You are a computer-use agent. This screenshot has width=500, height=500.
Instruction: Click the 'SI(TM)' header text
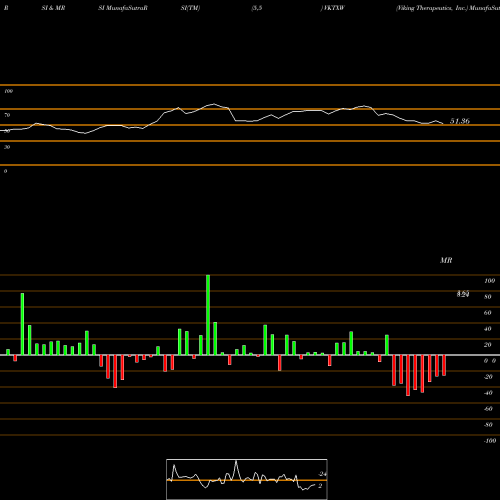tap(190, 8)
